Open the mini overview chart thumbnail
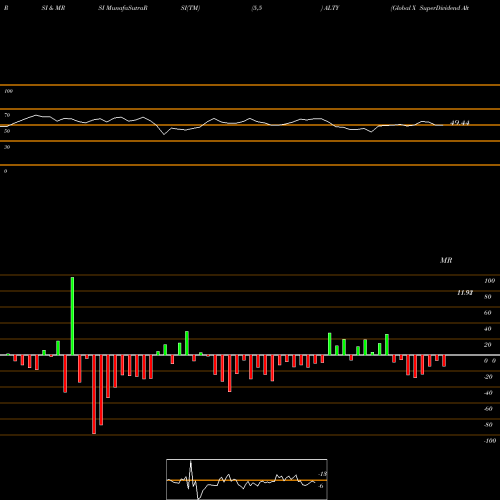 coord(247,479)
